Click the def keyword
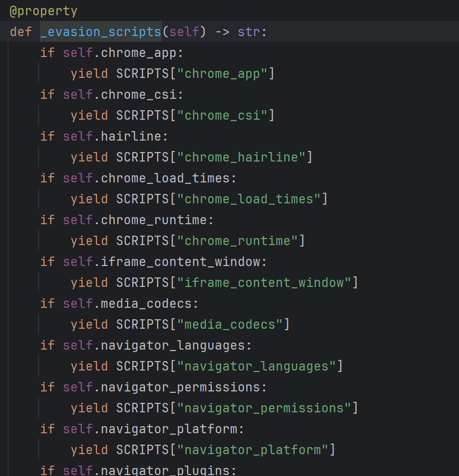 (21, 32)
